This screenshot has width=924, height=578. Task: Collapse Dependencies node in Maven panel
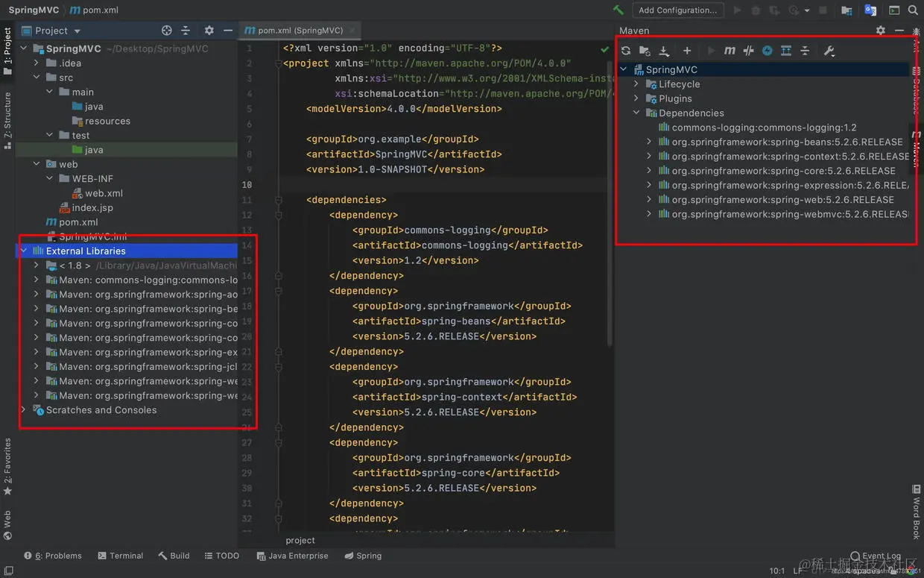click(x=636, y=113)
